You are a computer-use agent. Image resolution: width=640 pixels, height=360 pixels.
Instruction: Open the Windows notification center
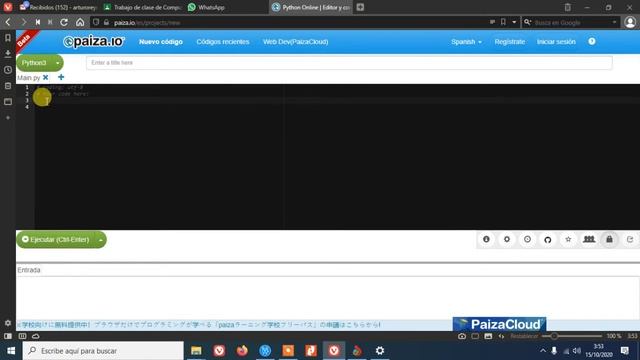point(625,351)
